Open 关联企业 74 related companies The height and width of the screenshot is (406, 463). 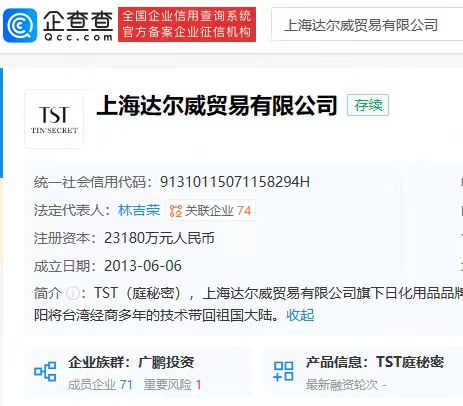[211, 210]
